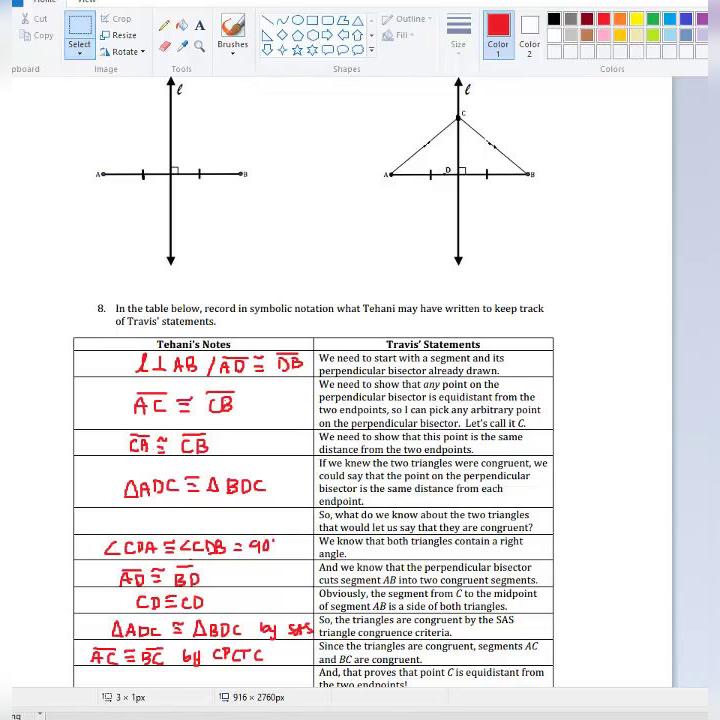
Task: Select the Triangle shape
Action: (x=358, y=20)
